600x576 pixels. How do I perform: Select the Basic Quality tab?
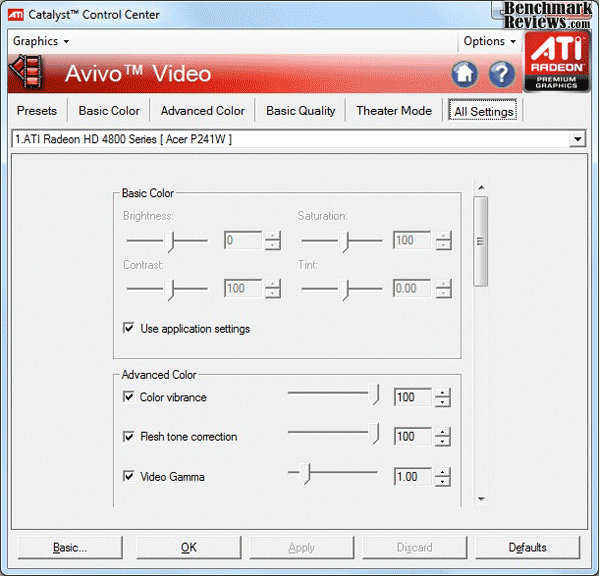coord(301,111)
